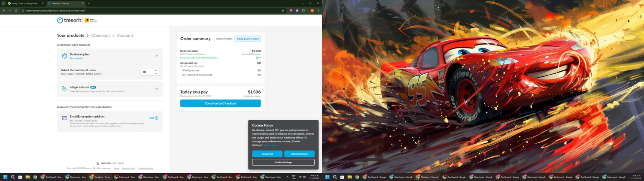The height and width of the screenshot is (181, 644).
Task: Add the EmailEncryption add-on
Action: tap(154, 118)
